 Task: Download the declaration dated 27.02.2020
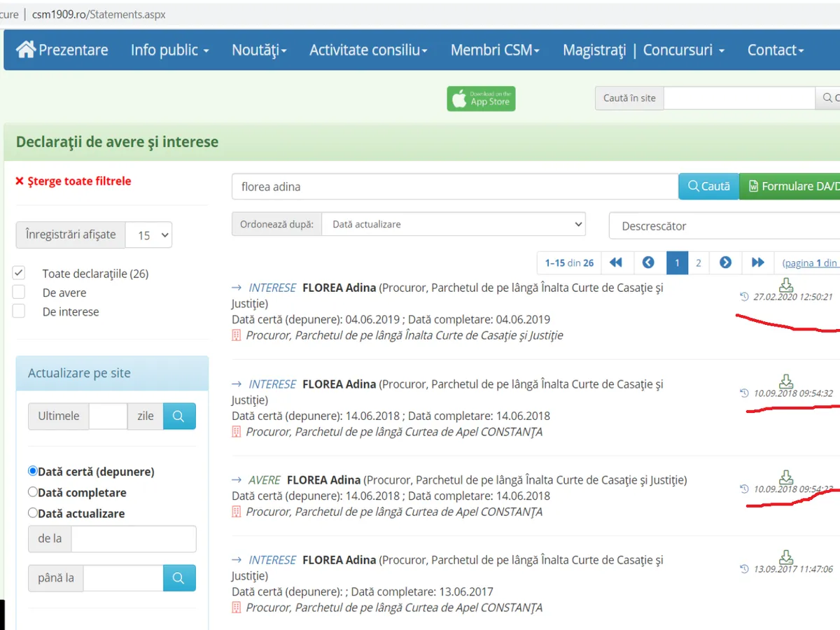point(786,284)
